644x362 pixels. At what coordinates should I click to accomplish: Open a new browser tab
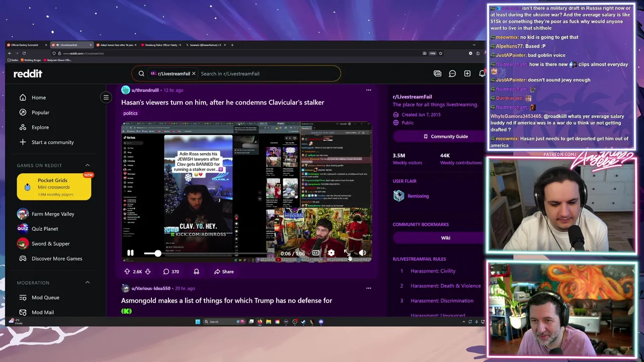coord(232,45)
